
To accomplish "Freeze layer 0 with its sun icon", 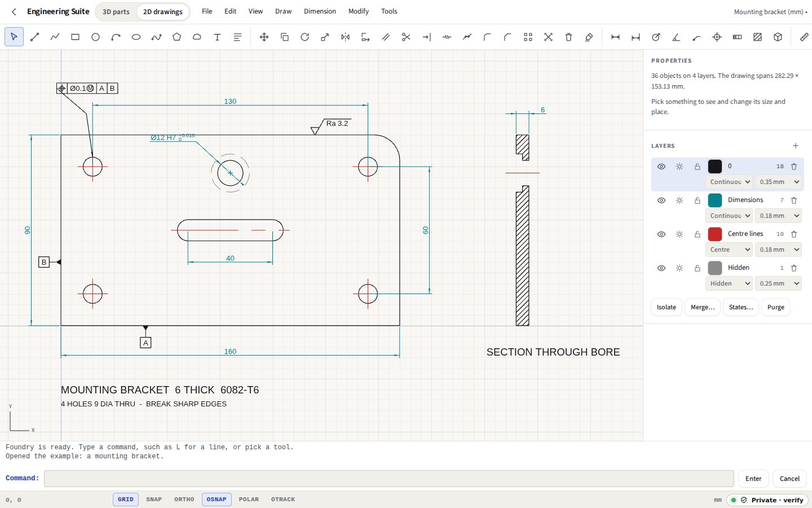I will click(x=679, y=167).
